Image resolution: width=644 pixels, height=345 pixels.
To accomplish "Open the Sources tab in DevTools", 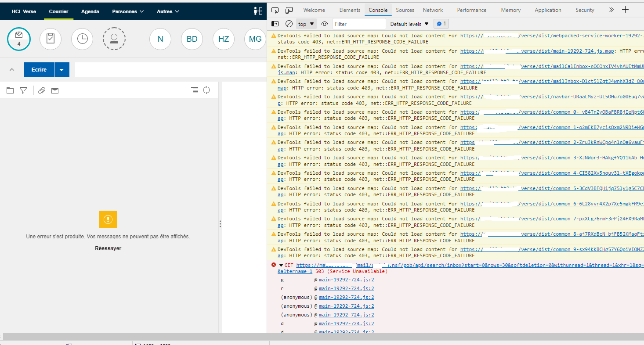I will click(x=405, y=10).
